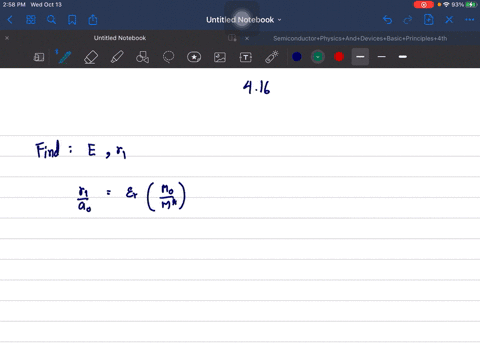Select the Eraser tool
The height and width of the screenshot is (360, 480).
pos(91,57)
